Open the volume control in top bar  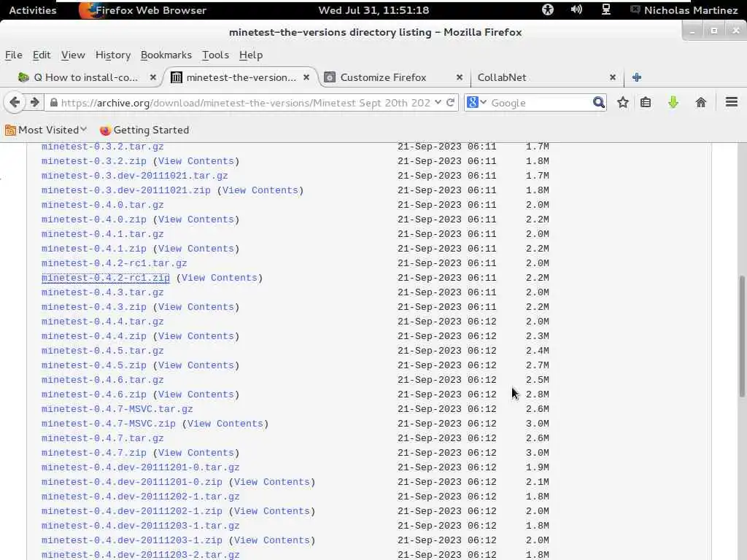click(576, 9)
